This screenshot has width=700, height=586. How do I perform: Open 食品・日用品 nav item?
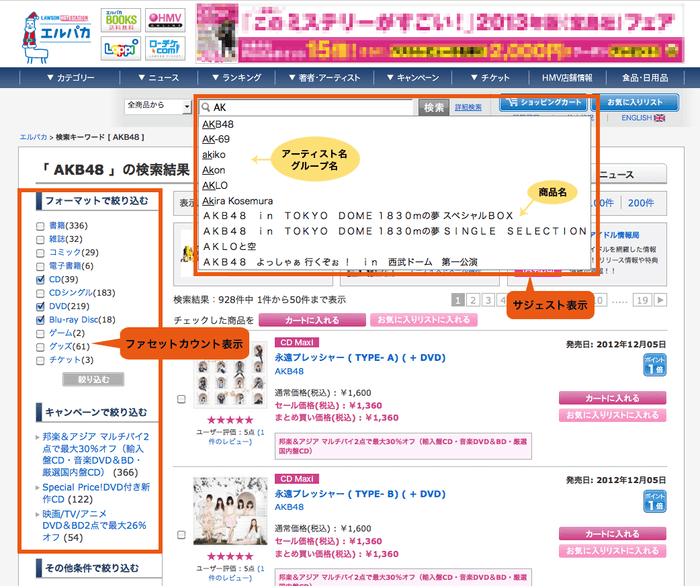tap(645, 78)
